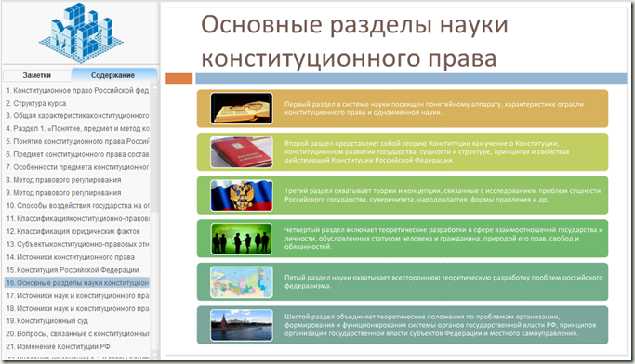This screenshot has width=635, height=364.
Task: Open item 1 Конституционное право Российской
Action: (x=77, y=91)
